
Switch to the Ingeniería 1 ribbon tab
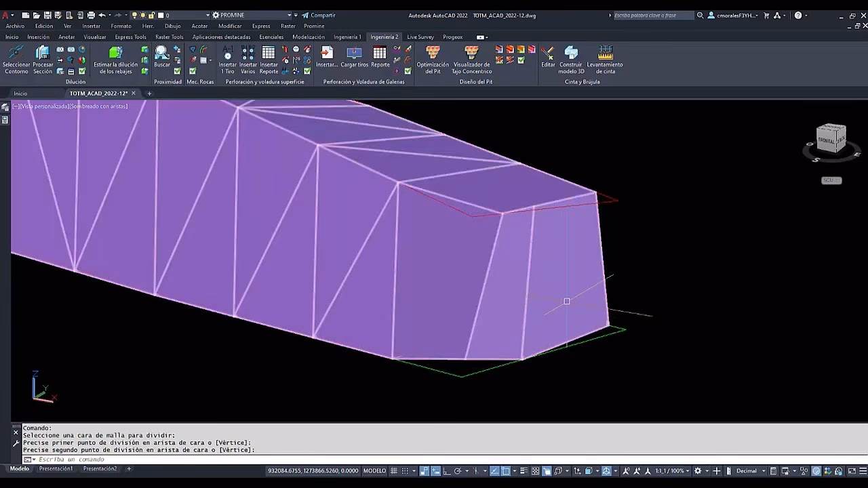tap(348, 37)
